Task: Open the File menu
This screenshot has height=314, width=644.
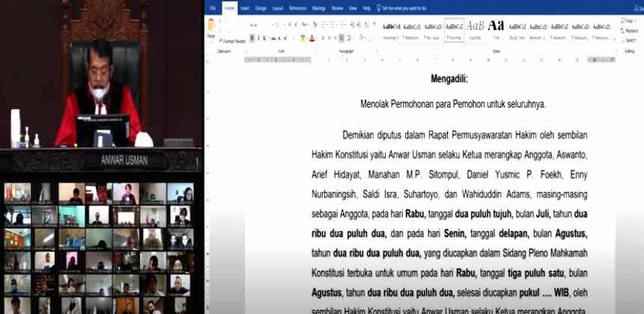Action: [213, 7]
